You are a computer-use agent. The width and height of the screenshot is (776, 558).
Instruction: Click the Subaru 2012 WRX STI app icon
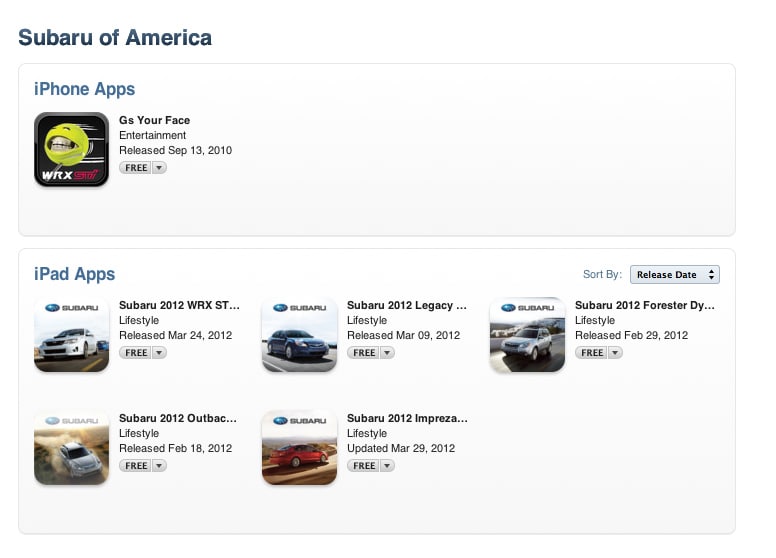71,335
